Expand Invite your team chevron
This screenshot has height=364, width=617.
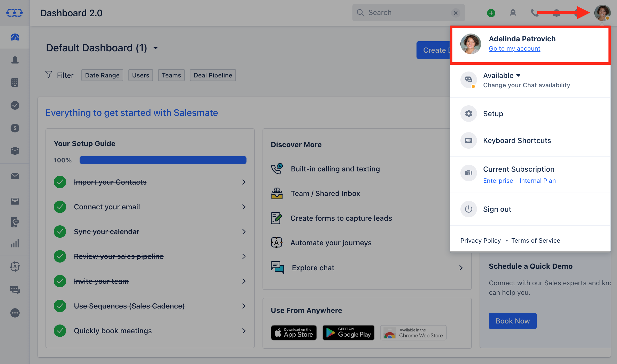[x=244, y=281]
